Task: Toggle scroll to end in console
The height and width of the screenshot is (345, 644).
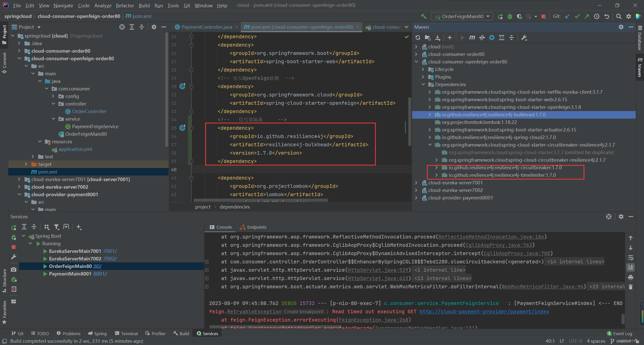Action: (630, 267)
